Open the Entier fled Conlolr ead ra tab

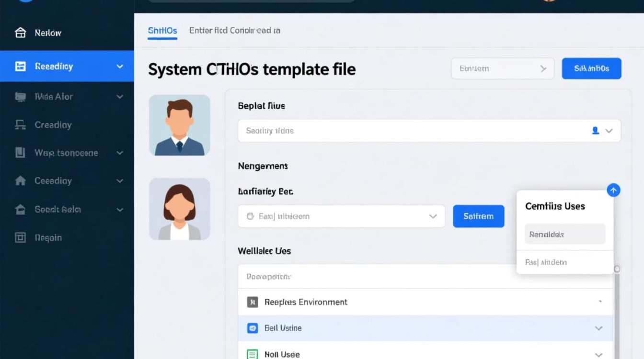[235, 31]
